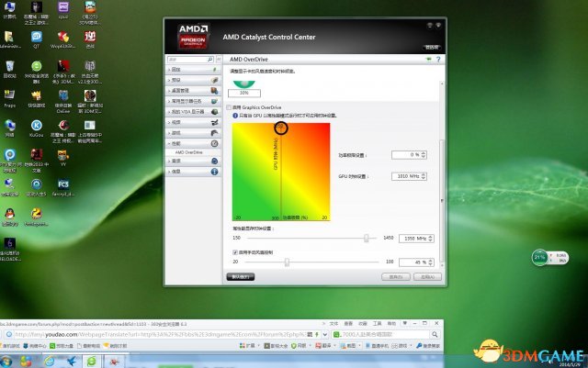The image size is (588, 368).
Task: Click the magnifier in browser search box
Action: [x=435, y=334]
